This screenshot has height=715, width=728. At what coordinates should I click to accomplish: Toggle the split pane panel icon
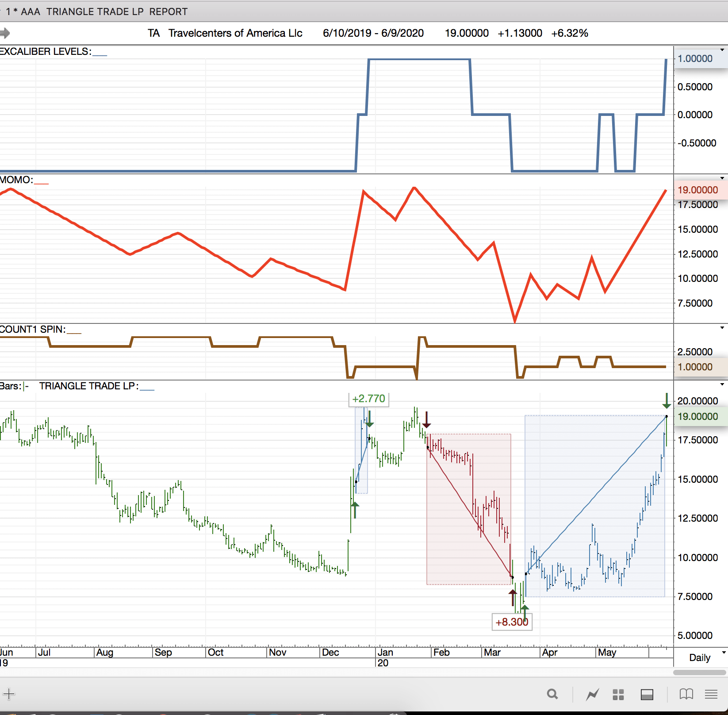(647, 695)
